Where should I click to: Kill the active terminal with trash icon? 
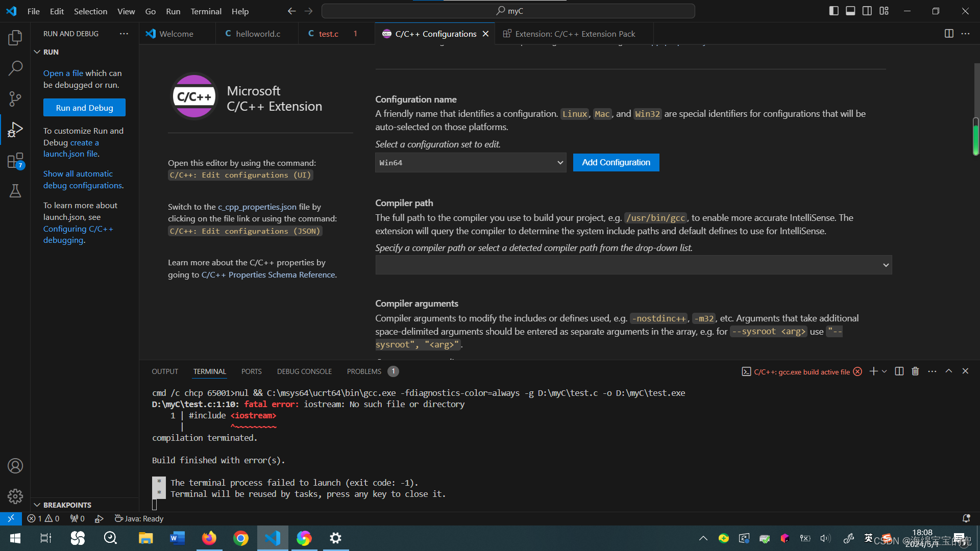tap(915, 371)
